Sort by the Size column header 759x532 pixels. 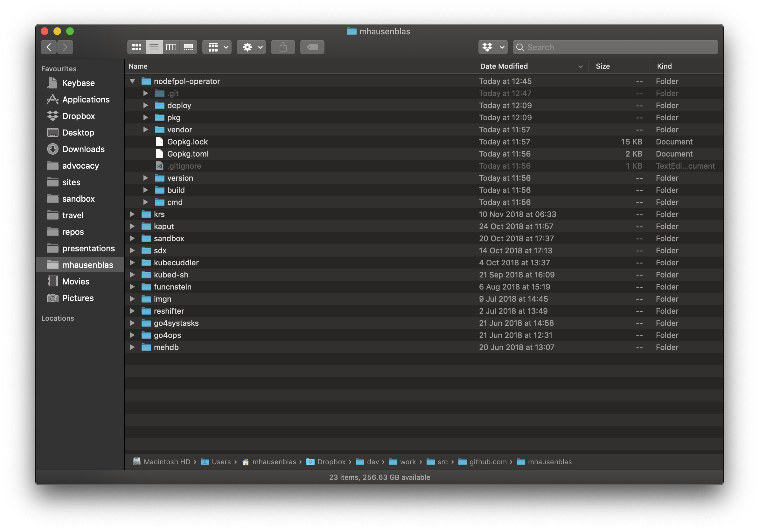[602, 66]
